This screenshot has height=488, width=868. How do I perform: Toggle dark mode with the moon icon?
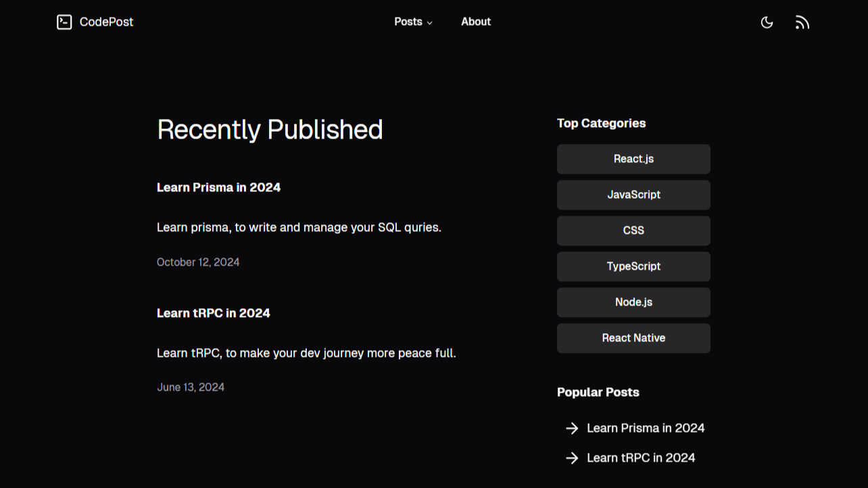click(767, 22)
